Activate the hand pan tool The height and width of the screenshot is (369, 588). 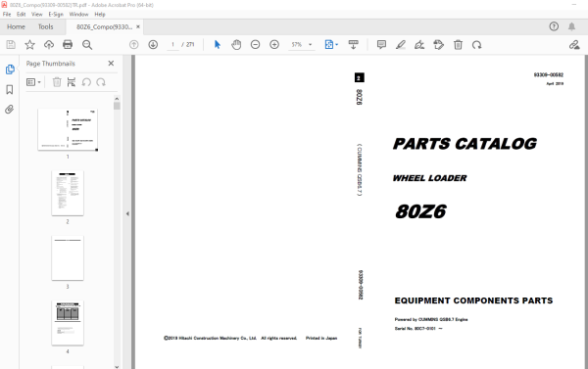pos(236,45)
